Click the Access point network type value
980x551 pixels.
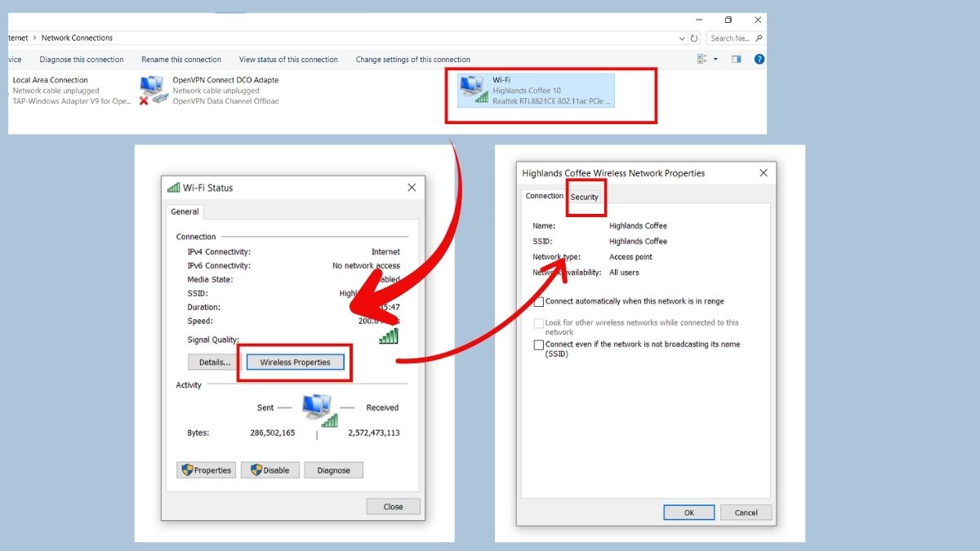[x=630, y=257]
